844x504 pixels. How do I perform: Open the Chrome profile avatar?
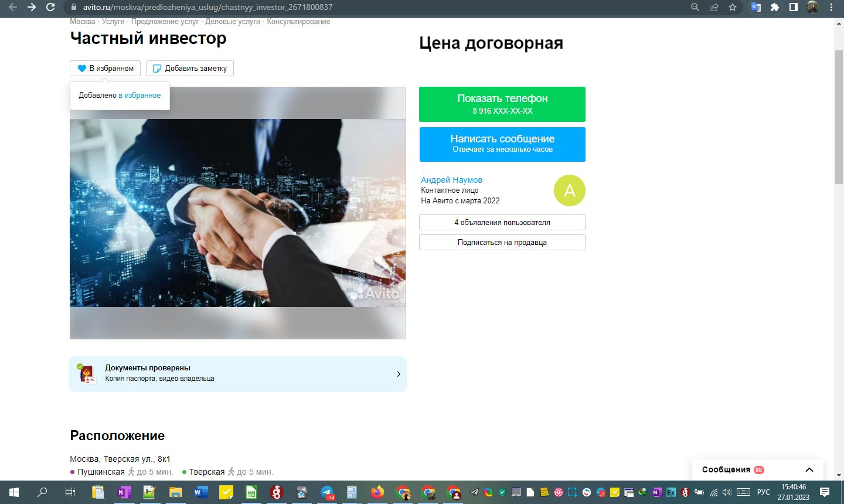tap(812, 7)
